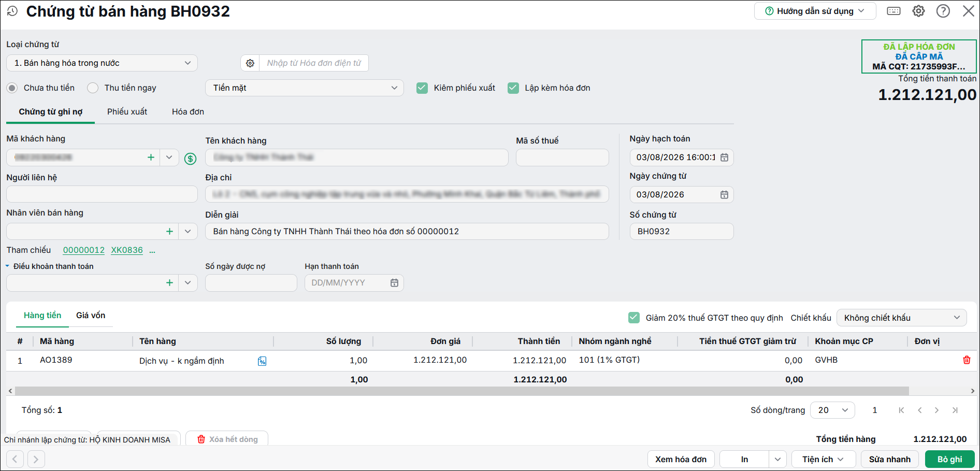Select Thu tiền ngay radio option
The height and width of the screenshot is (471, 980).
click(x=93, y=88)
